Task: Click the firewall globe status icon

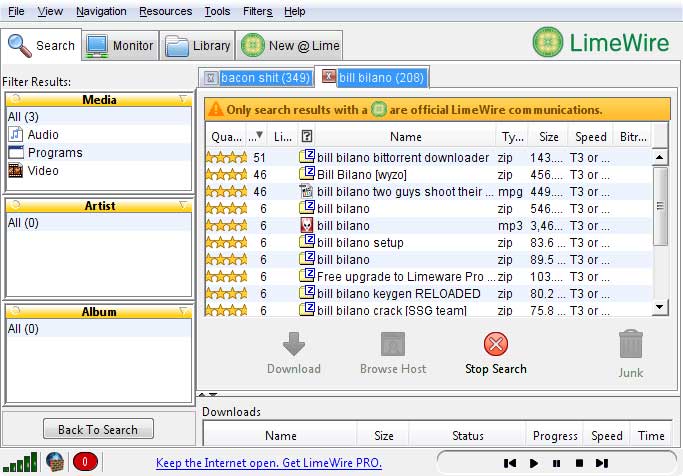Action: pyautogui.click(x=55, y=462)
